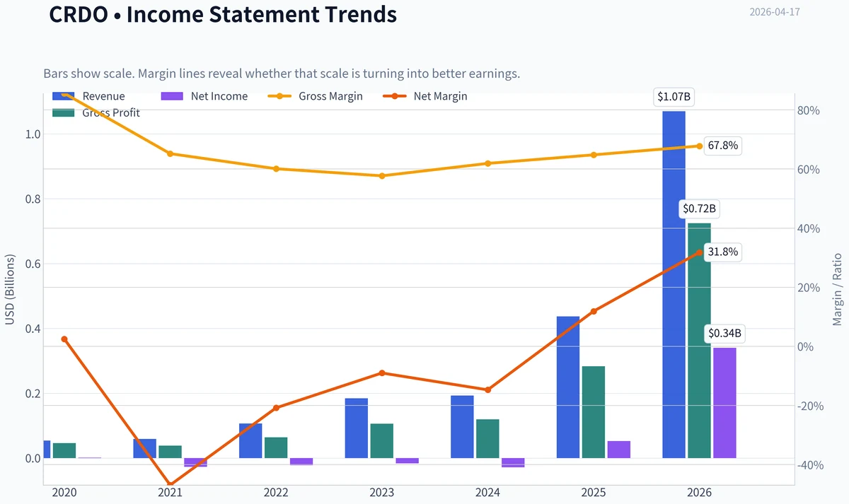The width and height of the screenshot is (849, 504).
Task: Click the $0.34B net income label
Action: (724, 333)
